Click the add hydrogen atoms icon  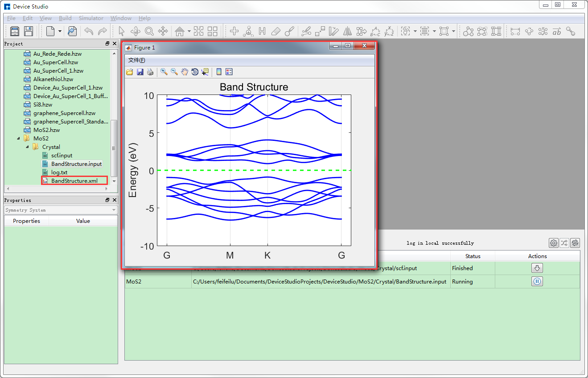[262, 31]
